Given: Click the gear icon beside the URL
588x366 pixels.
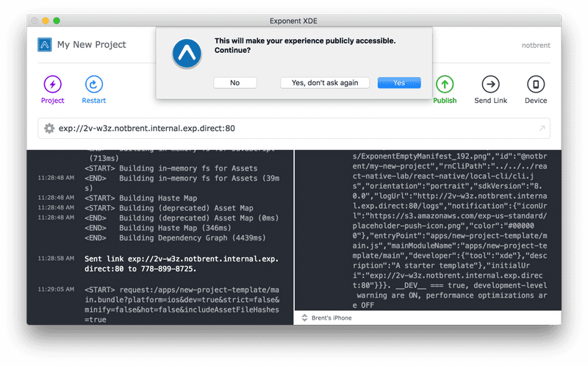Looking at the screenshot, I should pyautogui.click(x=49, y=129).
